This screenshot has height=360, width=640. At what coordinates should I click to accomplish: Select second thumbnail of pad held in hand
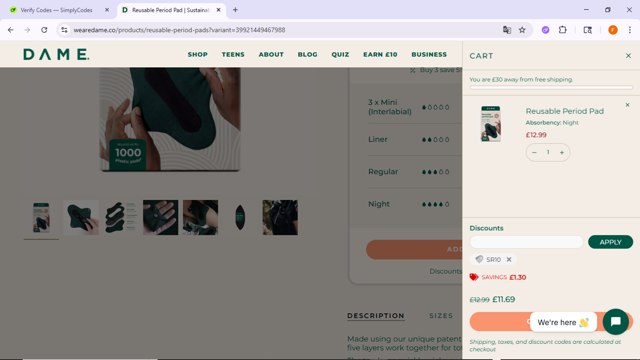tap(81, 218)
